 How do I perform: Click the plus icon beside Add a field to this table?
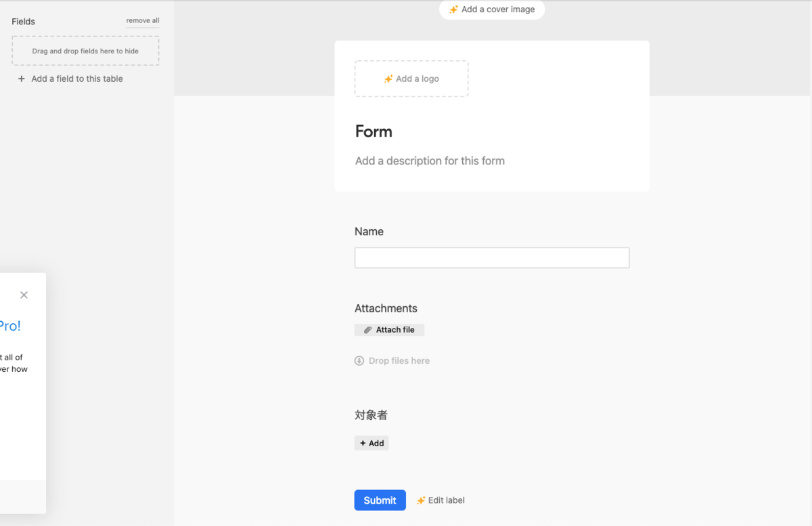22,79
